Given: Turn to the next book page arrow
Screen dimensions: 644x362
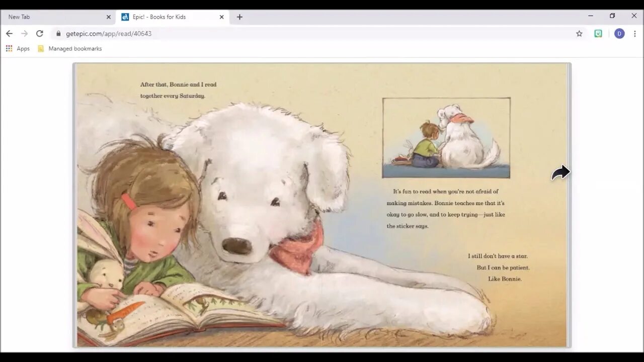Looking at the screenshot, I should point(560,173).
